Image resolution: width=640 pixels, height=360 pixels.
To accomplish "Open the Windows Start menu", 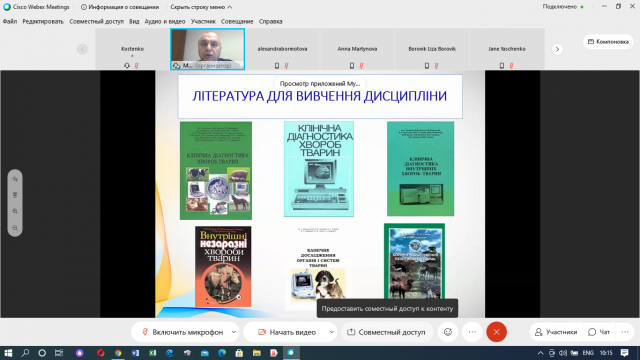I will (8, 353).
